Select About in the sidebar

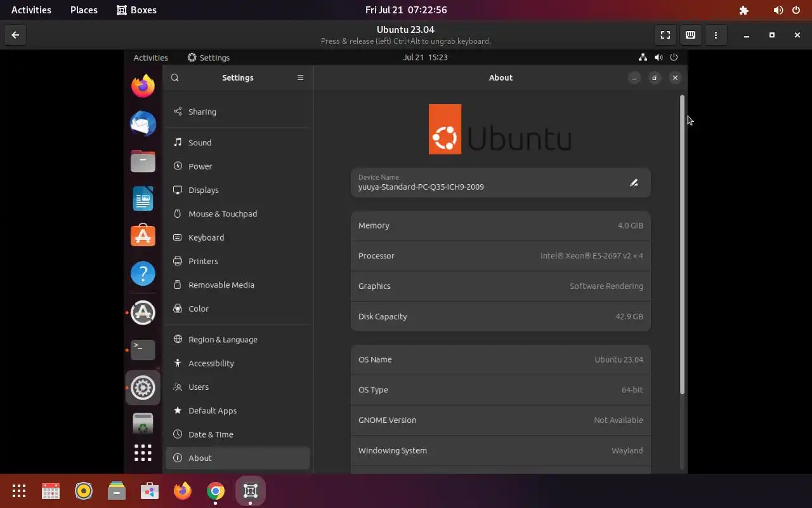point(238,458)
